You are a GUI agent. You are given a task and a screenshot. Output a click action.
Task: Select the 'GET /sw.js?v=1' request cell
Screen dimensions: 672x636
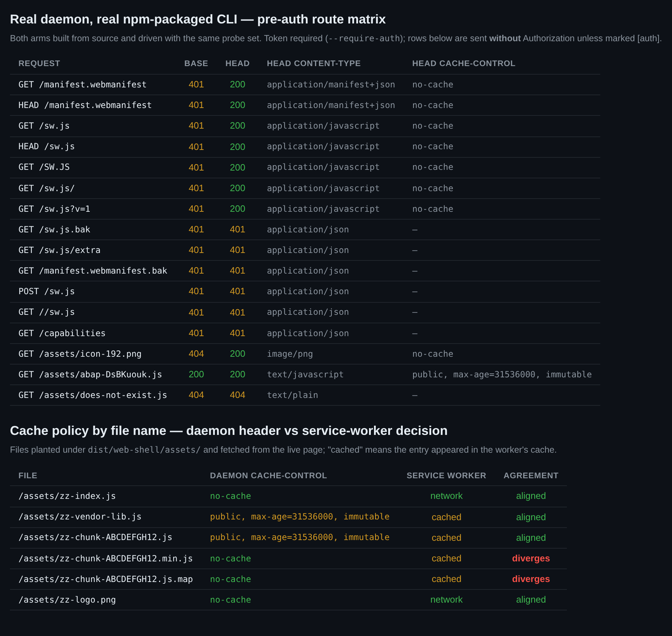(x=54, y=209)
